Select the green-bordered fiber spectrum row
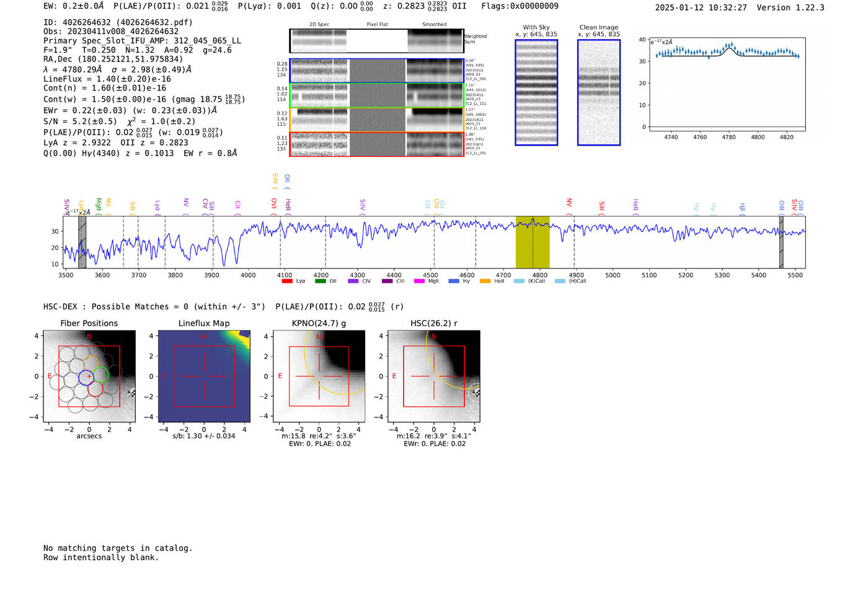The height and width of the screenshot is (591, 868). [x=376, y=96]
